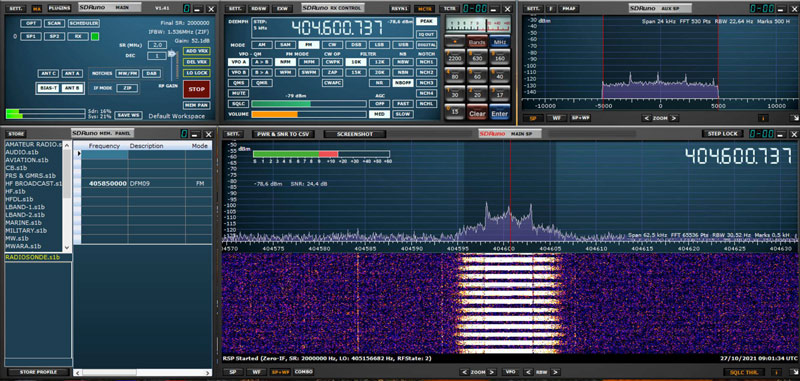Toggle the SQLC squelch button
The image size is (800, 381).
pyautogui.click(x=238, y=104)
